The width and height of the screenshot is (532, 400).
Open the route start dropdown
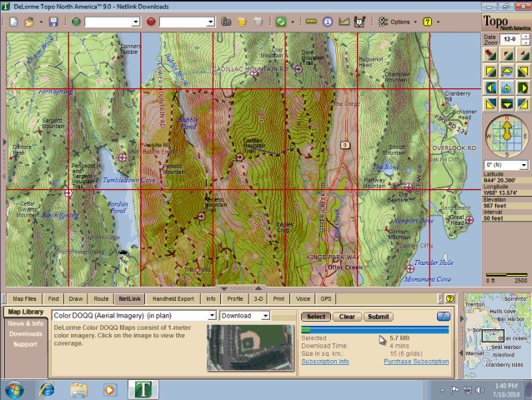click(x=136, y=22)
